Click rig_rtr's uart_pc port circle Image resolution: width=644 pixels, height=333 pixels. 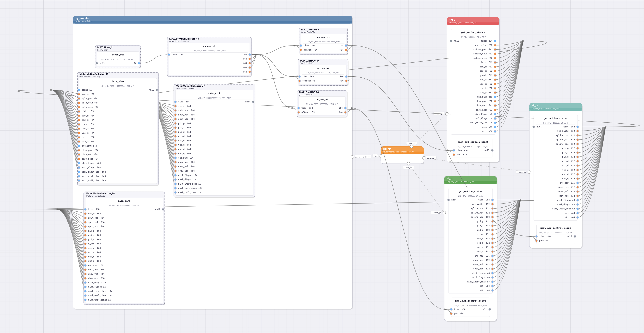[424, 158]
